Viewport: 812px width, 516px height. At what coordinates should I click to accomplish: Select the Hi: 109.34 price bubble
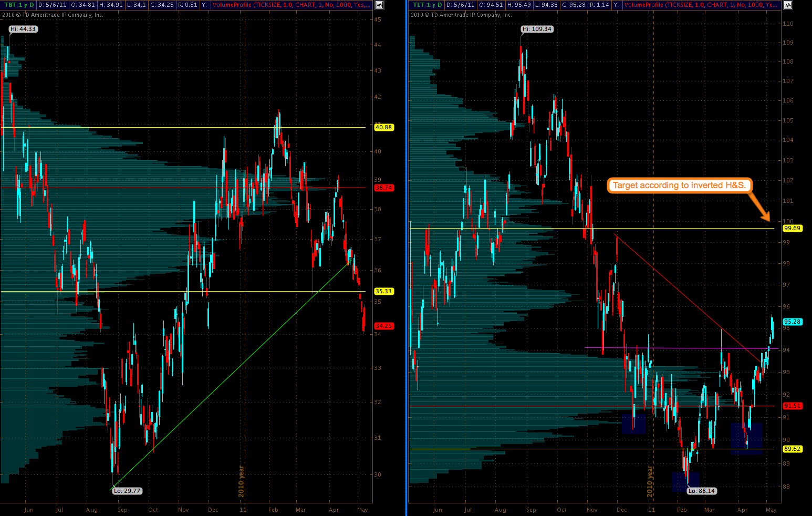point(537,29)
